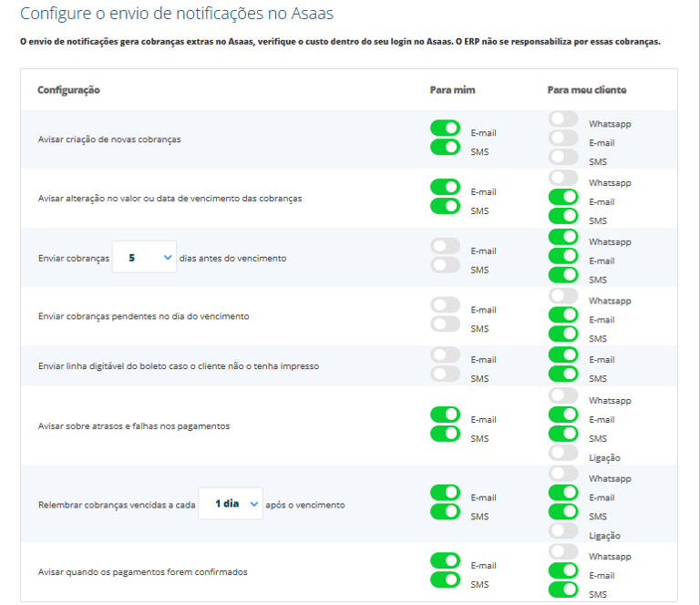The image size is (700, 605).
Task: Disable client E-mail for boleto digitável line
Action: [x=563, y=354]
